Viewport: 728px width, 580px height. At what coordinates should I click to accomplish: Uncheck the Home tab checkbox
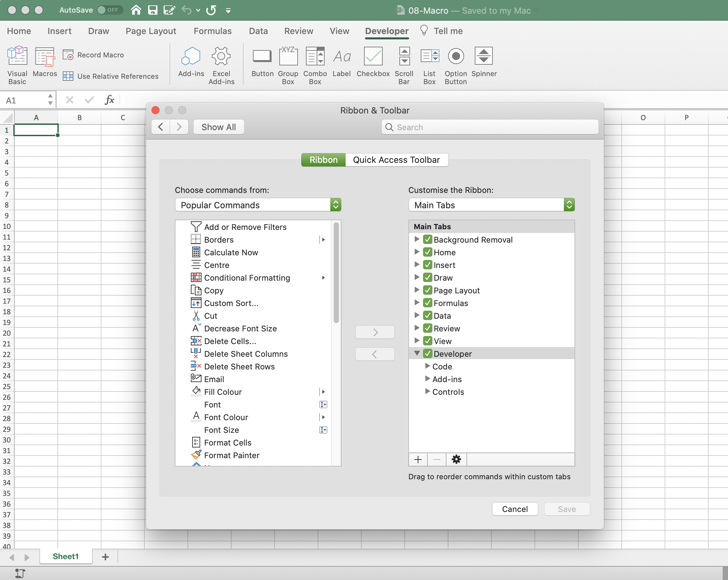click(427, 252)
